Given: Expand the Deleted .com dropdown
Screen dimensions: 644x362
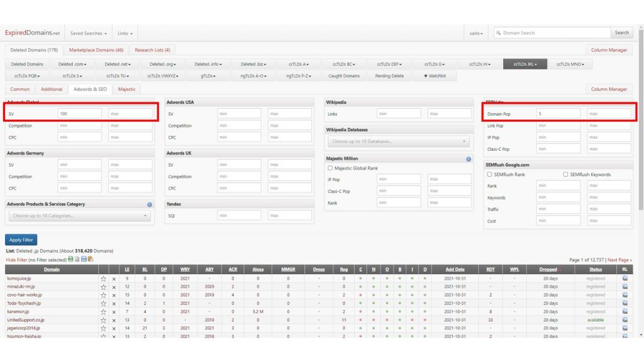Looking at the screenshot, I should [72, 64].
